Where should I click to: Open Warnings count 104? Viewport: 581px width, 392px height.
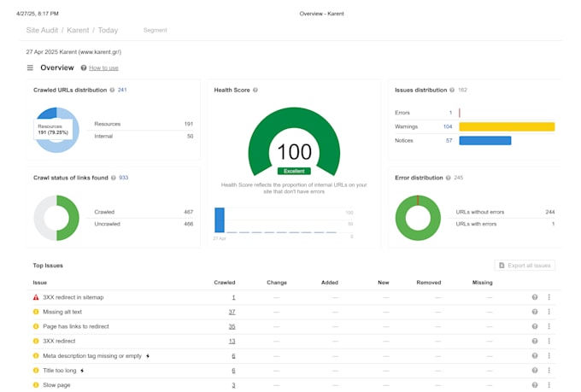448,126
